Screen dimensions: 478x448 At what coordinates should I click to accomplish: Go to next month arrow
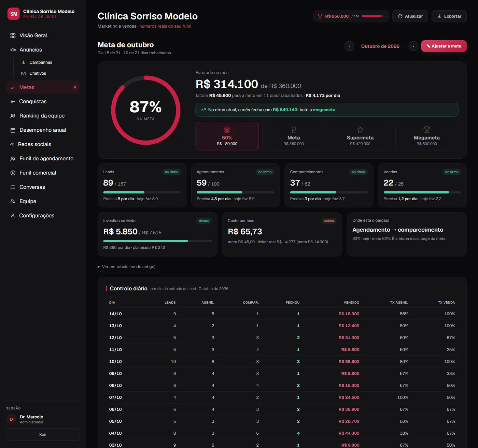coord(413,46)
